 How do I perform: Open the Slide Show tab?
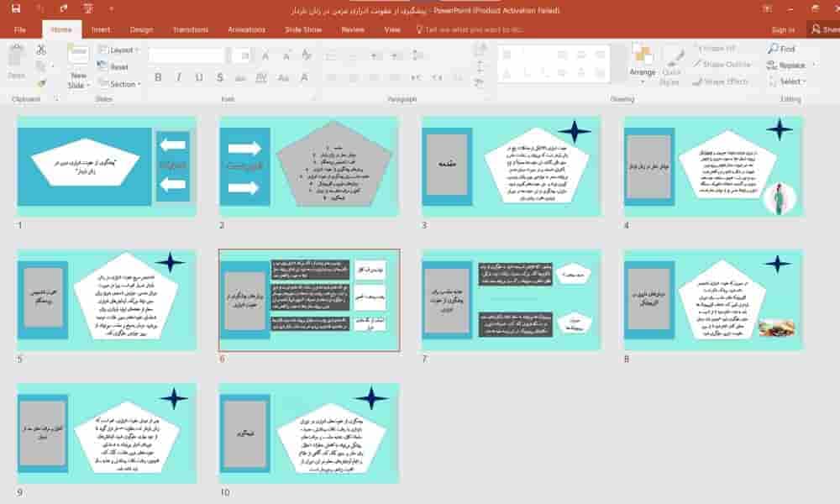pyautogui.click(x=303, y=29)
